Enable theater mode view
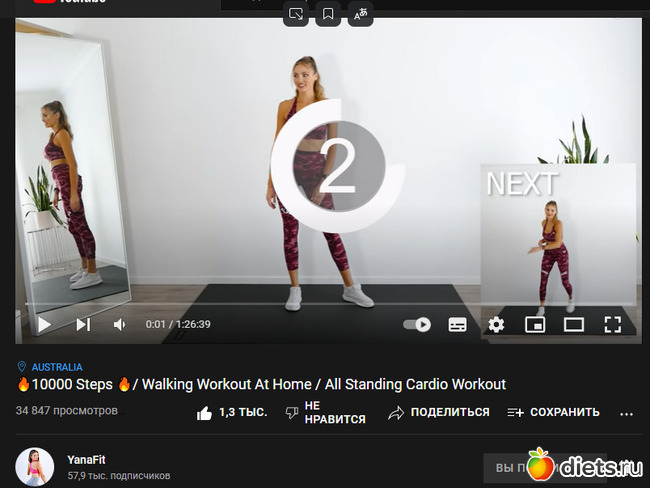 point(573,324)
